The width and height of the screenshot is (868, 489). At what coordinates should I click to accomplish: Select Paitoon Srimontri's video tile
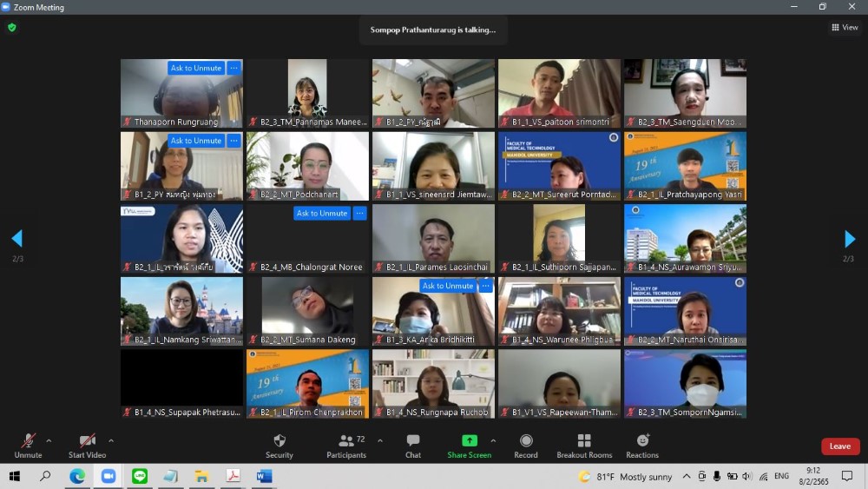[x=559, y=93]
